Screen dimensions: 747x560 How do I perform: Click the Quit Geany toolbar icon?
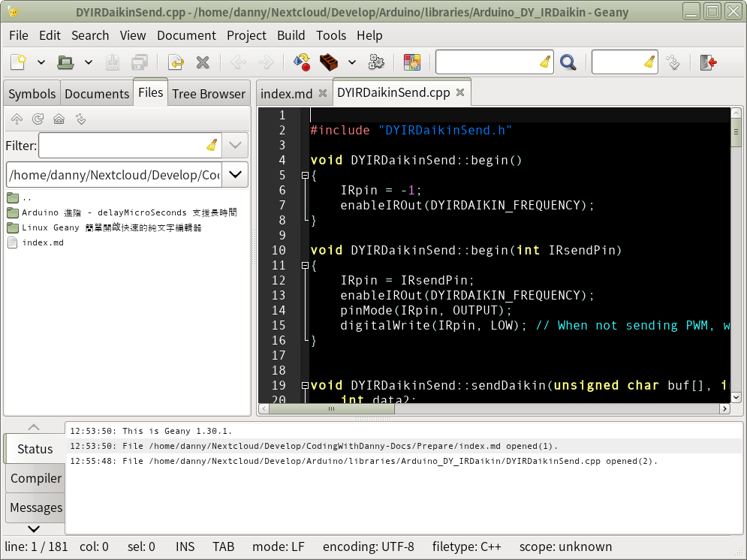[708, 62]
